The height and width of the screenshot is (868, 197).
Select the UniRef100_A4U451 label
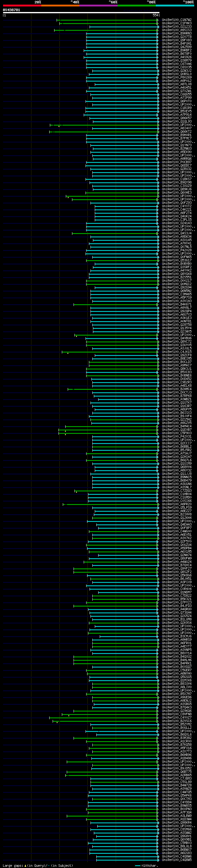pyautogui.click(x=176, y=88)
